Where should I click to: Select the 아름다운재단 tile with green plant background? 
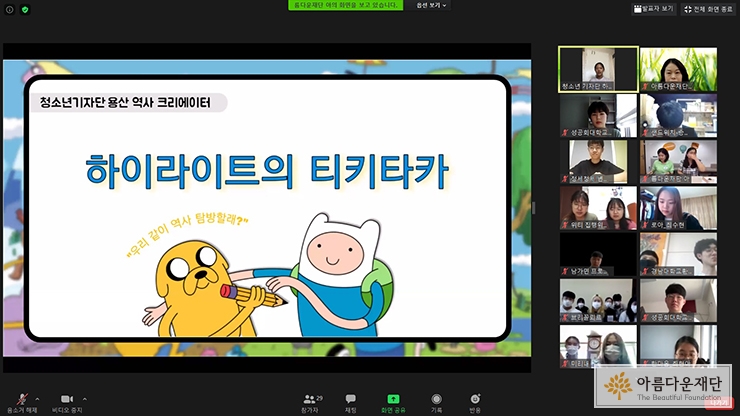pyautogui.click(x=678, y=69)
